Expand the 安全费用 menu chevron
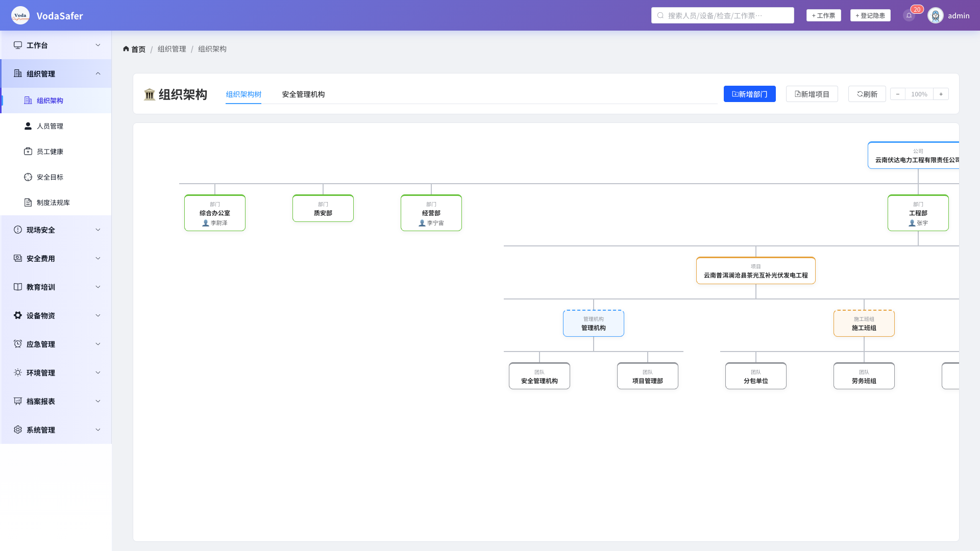 point(98,258)
